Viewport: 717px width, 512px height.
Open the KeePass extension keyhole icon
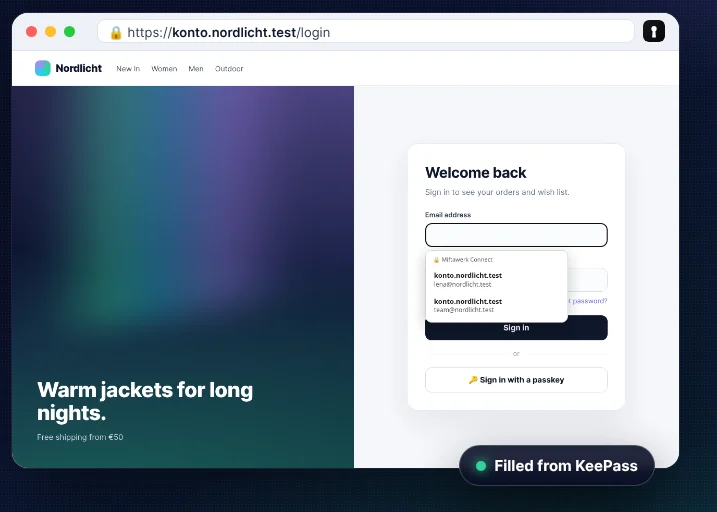tap(653, 31)
